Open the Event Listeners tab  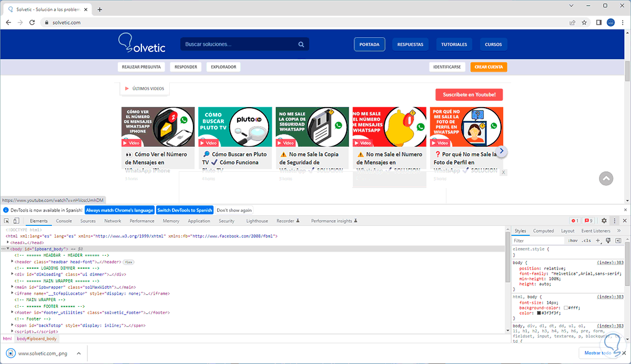[596, 231]
